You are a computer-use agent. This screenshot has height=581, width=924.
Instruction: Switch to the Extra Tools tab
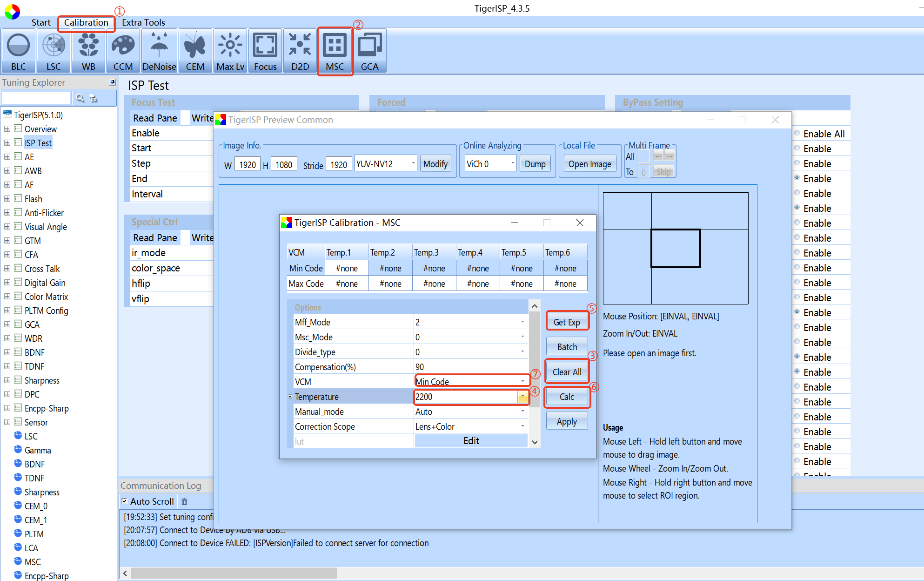tap(143, 22)
